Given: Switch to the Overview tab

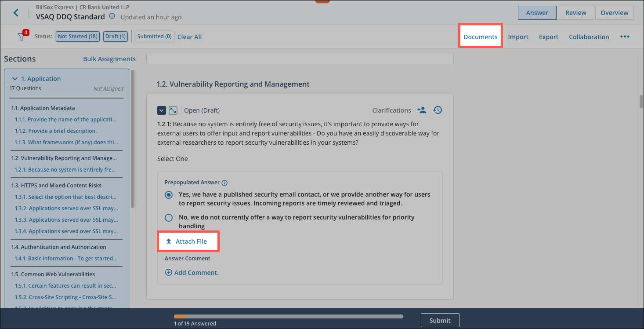Looking at the screenshot, I should 614,13.
